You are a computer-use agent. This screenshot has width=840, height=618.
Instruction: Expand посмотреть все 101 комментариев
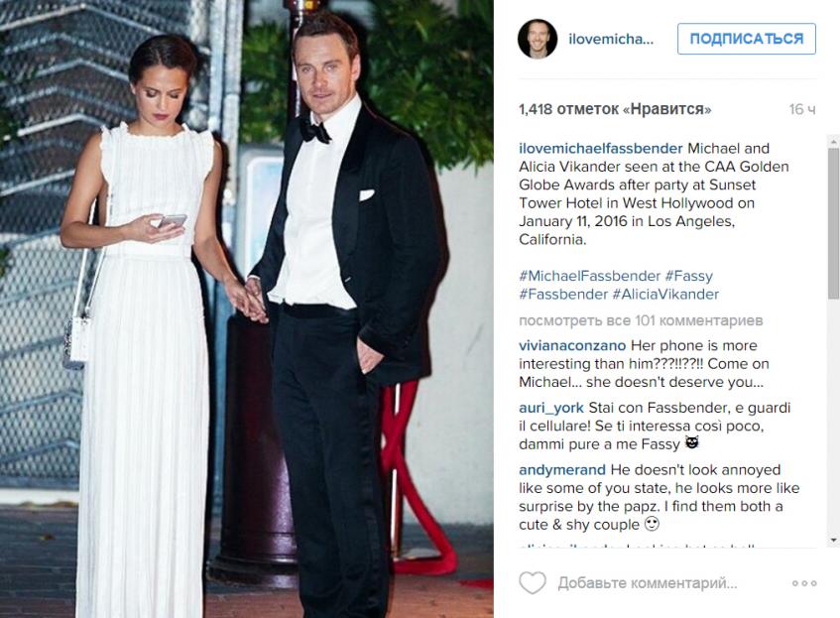click(x=641, y=320)
